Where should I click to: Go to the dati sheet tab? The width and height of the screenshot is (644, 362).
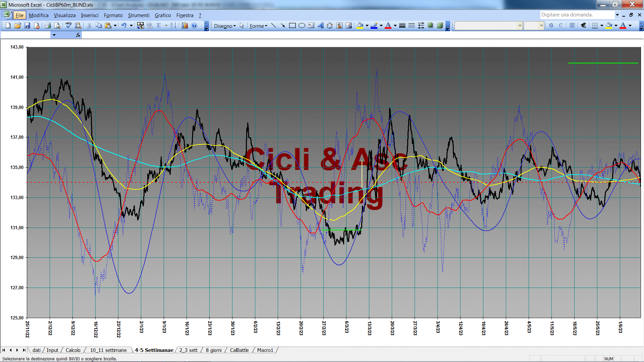pos(37,350)
